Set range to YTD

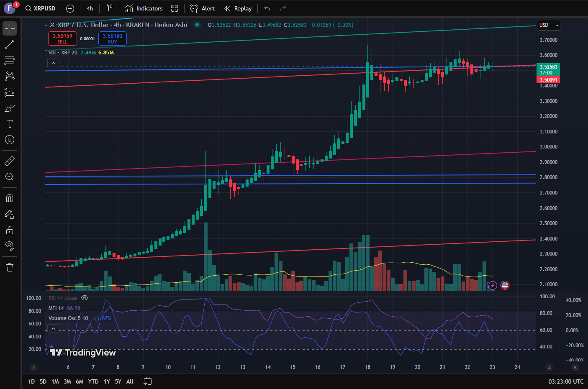click(x=93, y=381)
